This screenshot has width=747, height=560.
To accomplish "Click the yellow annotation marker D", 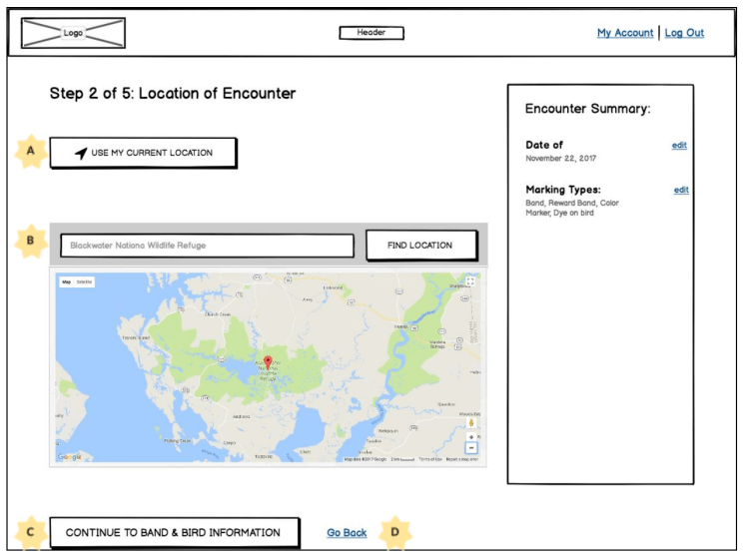I will 395,532.
